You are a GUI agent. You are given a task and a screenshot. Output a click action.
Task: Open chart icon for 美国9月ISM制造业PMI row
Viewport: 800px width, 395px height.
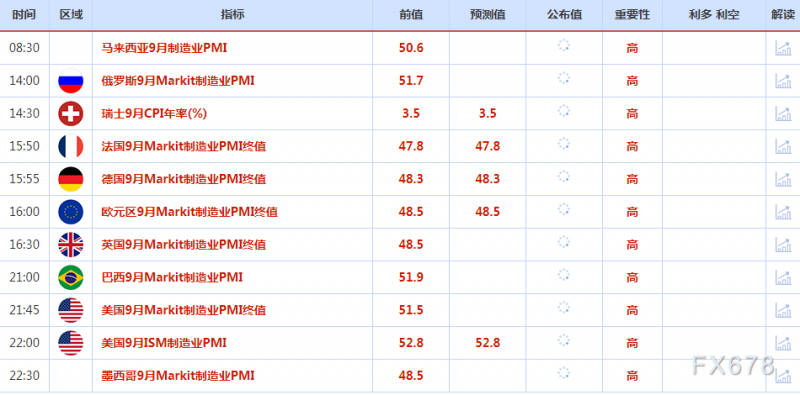point(783,342)
